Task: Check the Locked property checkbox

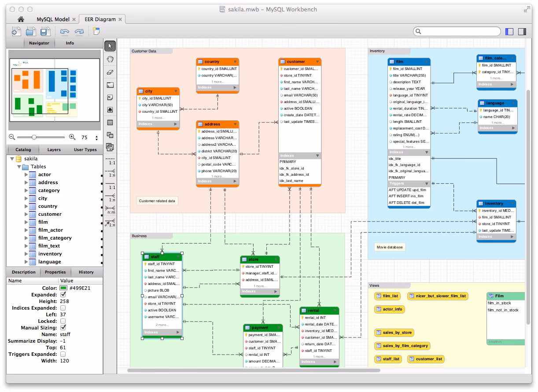Action: [63, 321]
